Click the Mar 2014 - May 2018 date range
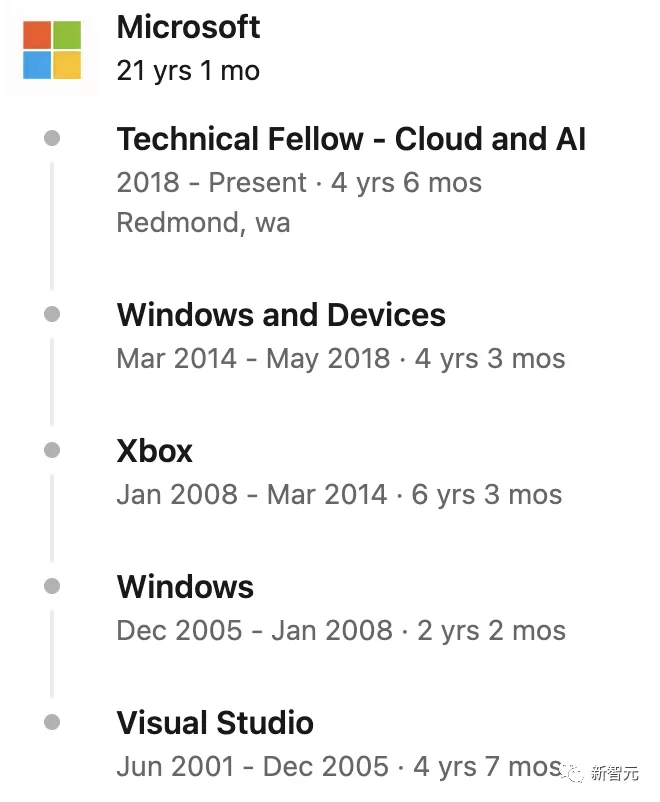Viewport: 660px width, 802px height. pos(253,359)
